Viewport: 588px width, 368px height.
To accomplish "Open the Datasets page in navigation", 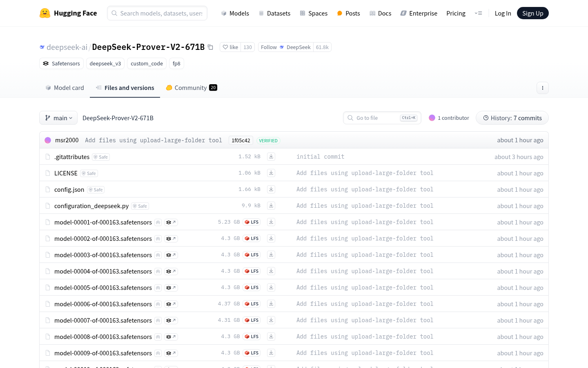I will coord(274,13).
